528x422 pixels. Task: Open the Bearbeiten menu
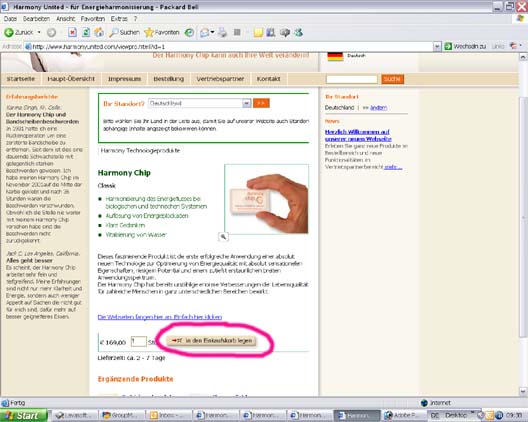tap(36, 19)
